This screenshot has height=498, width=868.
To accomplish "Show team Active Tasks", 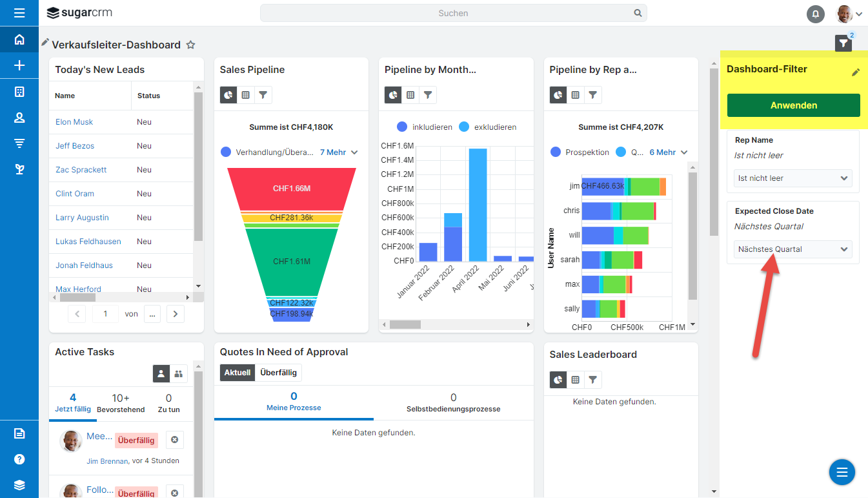I will [178, 373].
